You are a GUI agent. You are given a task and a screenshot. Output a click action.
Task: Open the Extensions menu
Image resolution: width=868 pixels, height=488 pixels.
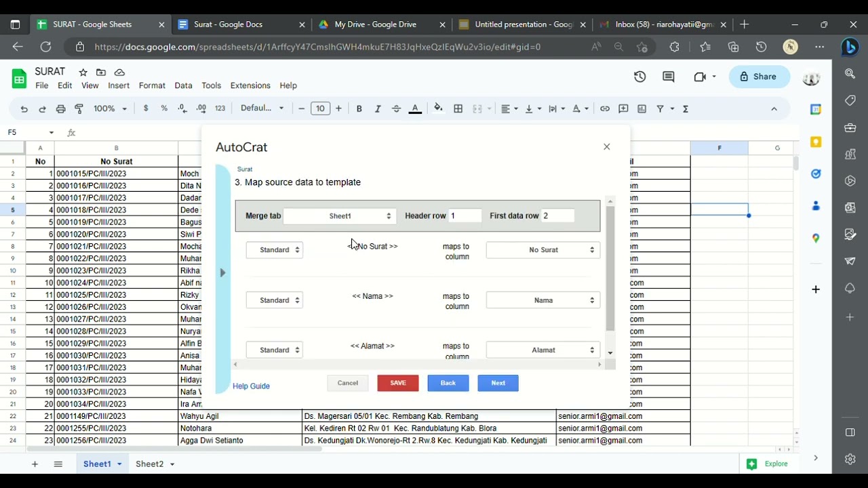(250, 85)
